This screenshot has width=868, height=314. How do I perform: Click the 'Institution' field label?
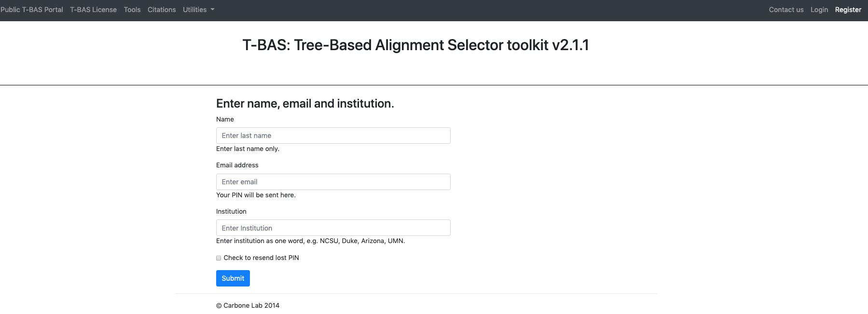coord(231,211)
